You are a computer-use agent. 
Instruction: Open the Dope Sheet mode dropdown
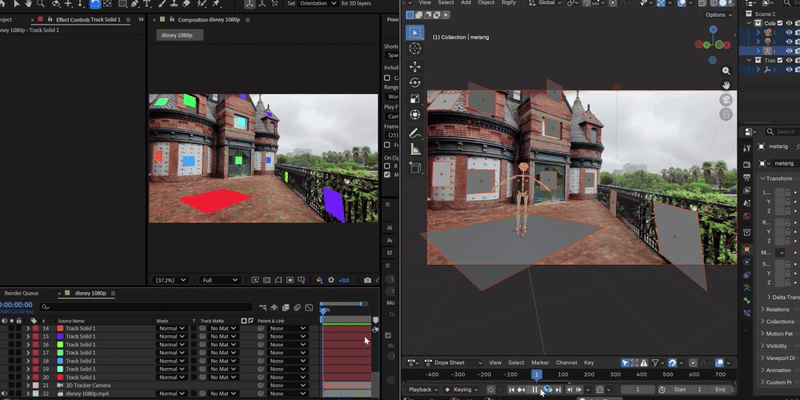(453, 363)
